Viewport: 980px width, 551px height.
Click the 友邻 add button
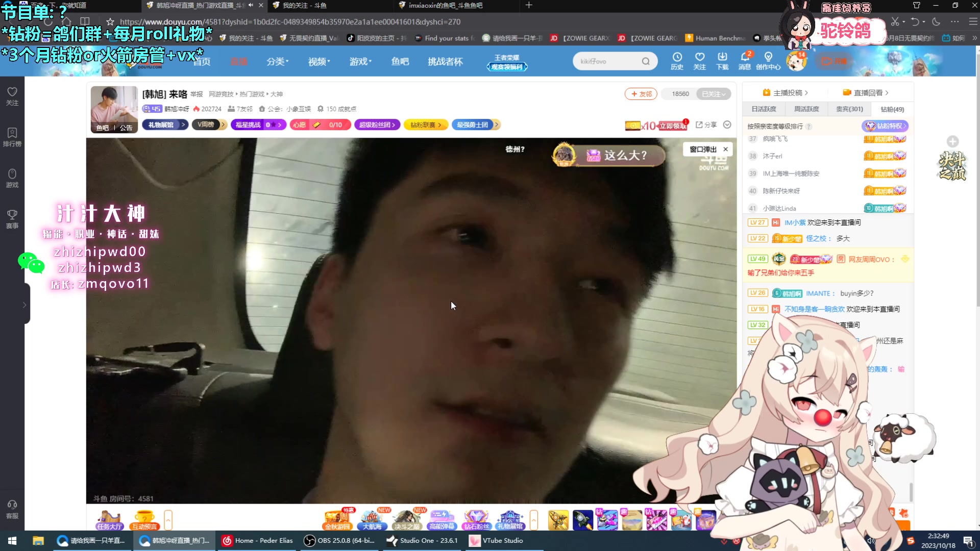[x=641, y=94]
